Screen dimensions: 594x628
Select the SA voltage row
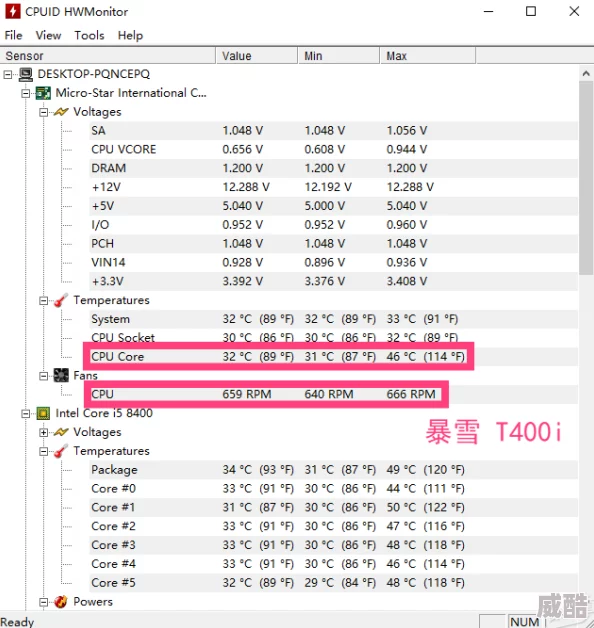click(333, 131)
